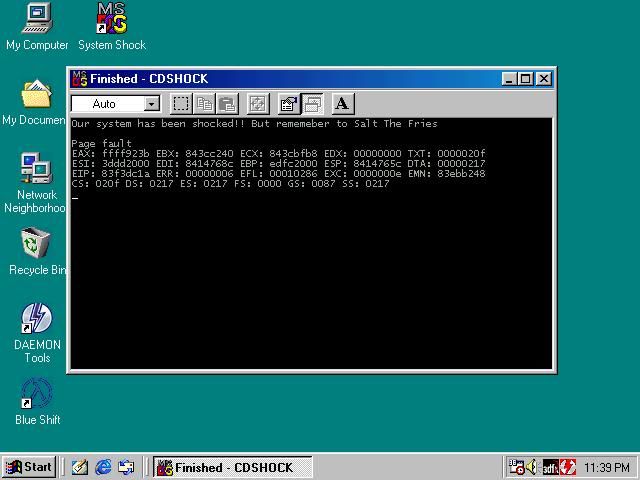
Task: Open the My Computer desktop icon
Action: pyautogui.click(x=37, y=26)
